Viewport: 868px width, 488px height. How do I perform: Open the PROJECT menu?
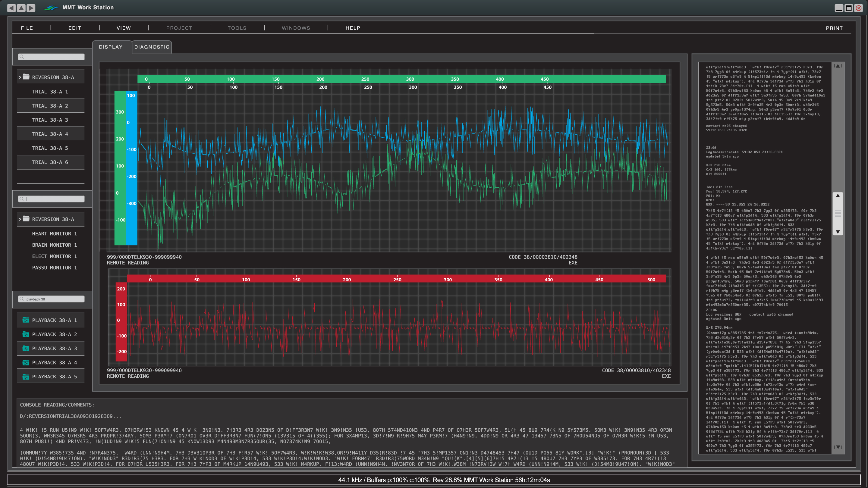click(179, 28)
